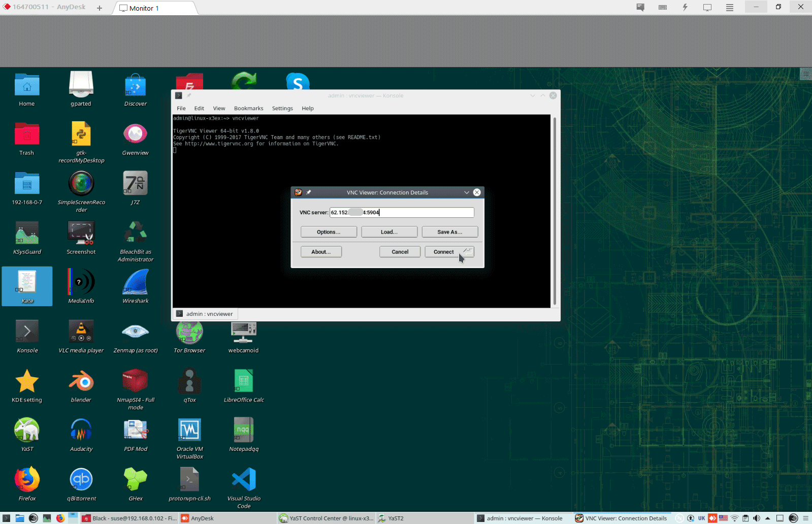
Task: Open AnyDesk display settings monitor icon
Action: click(x=707, y=8)
